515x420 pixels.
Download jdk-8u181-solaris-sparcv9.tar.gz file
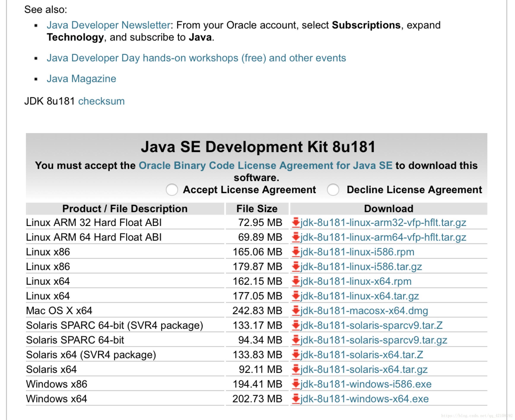374,340
